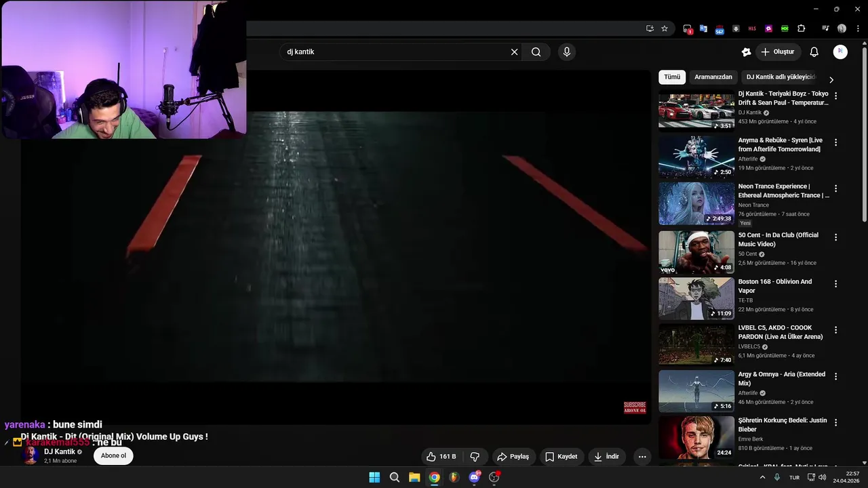Open the YouTube notifications bell
This screenshot has width=868, height=488.
pyautogui.click(x=814, y=52)
